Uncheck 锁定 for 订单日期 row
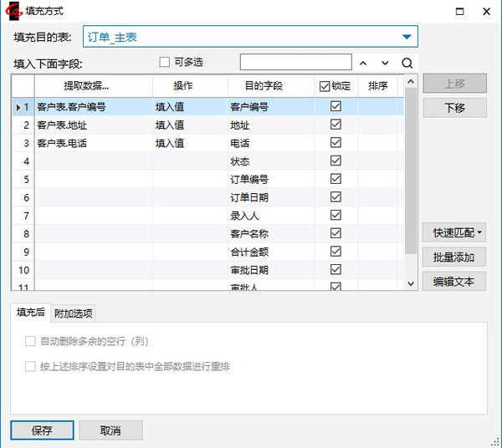 click(336, 197)
